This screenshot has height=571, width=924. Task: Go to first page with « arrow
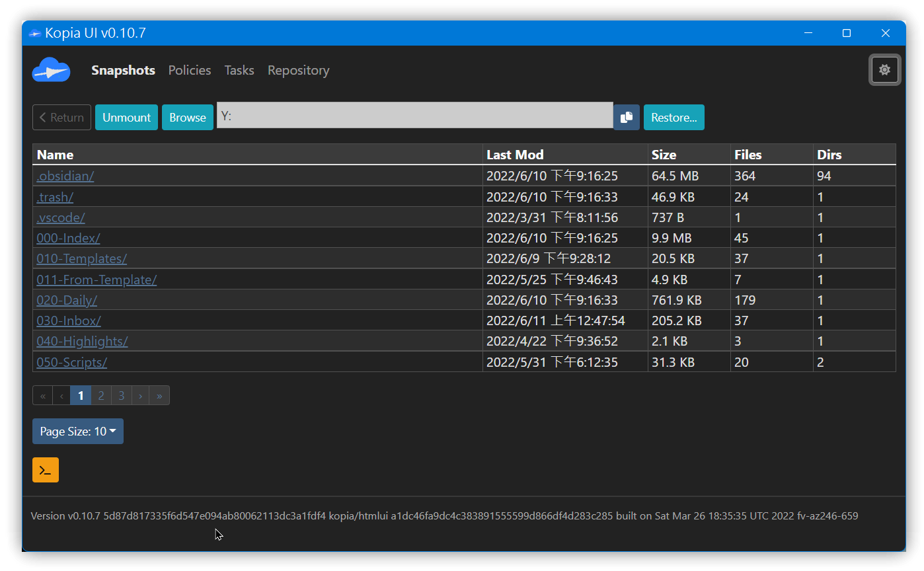[43, 395]
